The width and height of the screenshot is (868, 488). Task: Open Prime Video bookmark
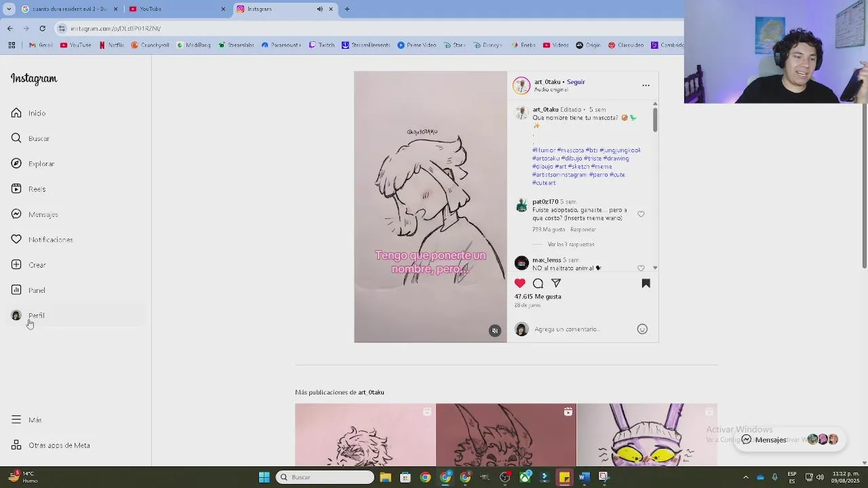(x=416, y=45)
